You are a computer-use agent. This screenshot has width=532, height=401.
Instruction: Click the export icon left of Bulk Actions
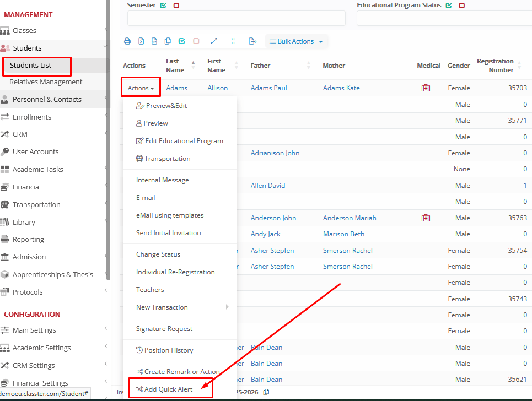point(252,41)
